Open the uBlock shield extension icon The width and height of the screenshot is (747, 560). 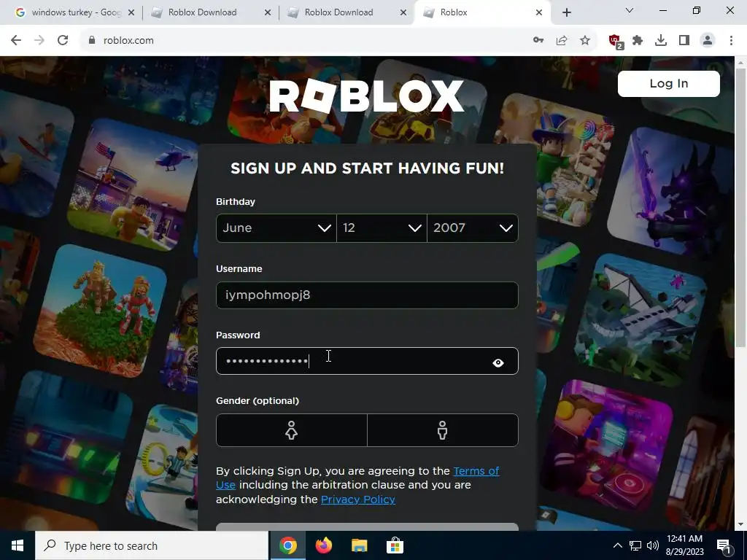[x=615, y=41]
